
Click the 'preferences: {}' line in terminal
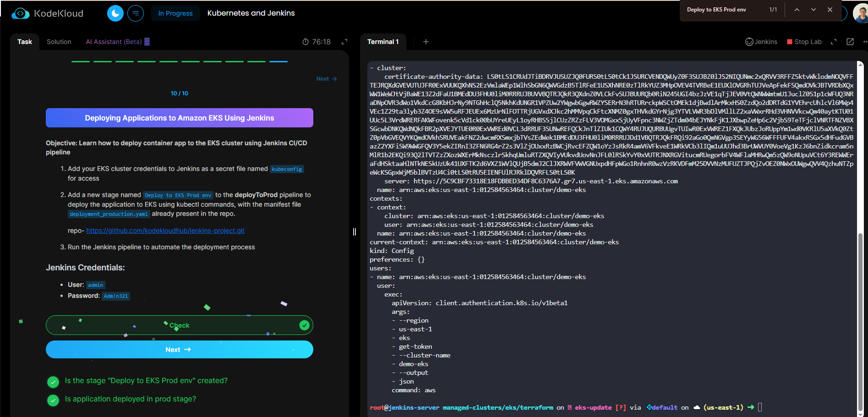397,260
